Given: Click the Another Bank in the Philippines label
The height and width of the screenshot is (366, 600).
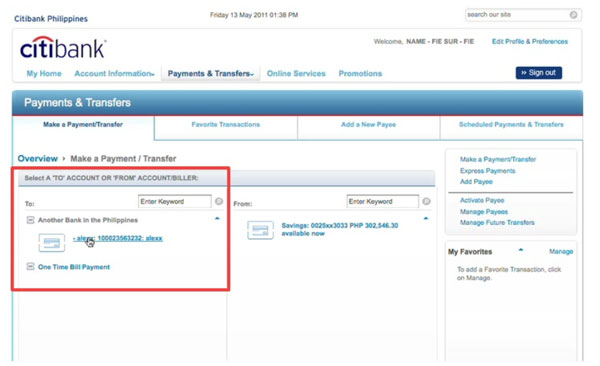Looking at the screenshot, I should click(x=88, y=220).
